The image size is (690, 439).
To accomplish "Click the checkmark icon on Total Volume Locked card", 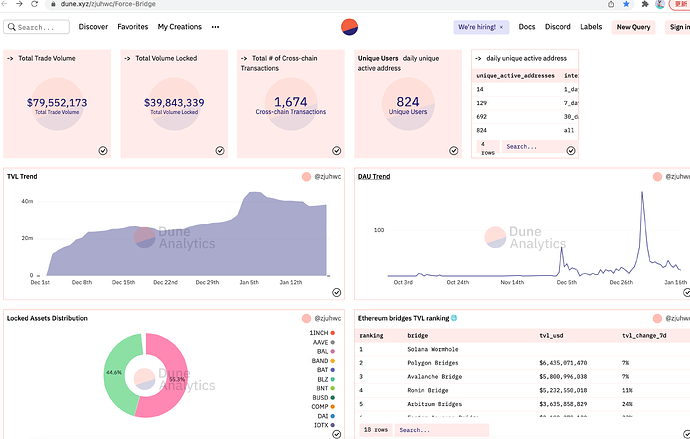I will click(220, 151).
